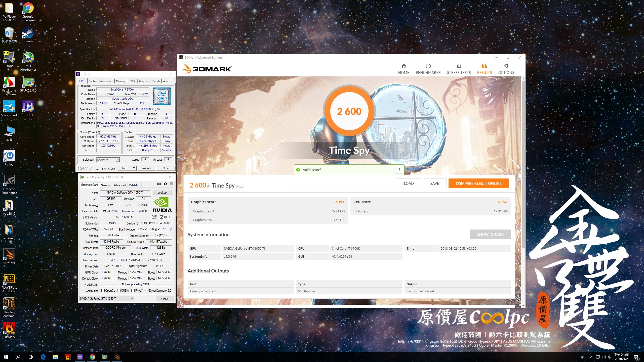Switch to the Caches tab in CPU-Z
Viewport: 644px width, 362px height.
coord(93,81)
